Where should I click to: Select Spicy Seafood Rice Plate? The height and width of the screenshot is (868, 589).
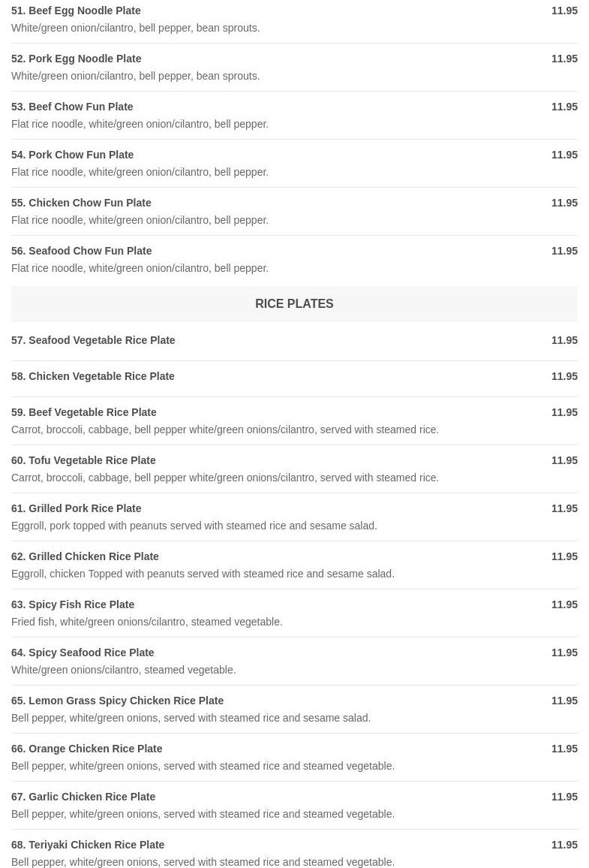(83, 653)
